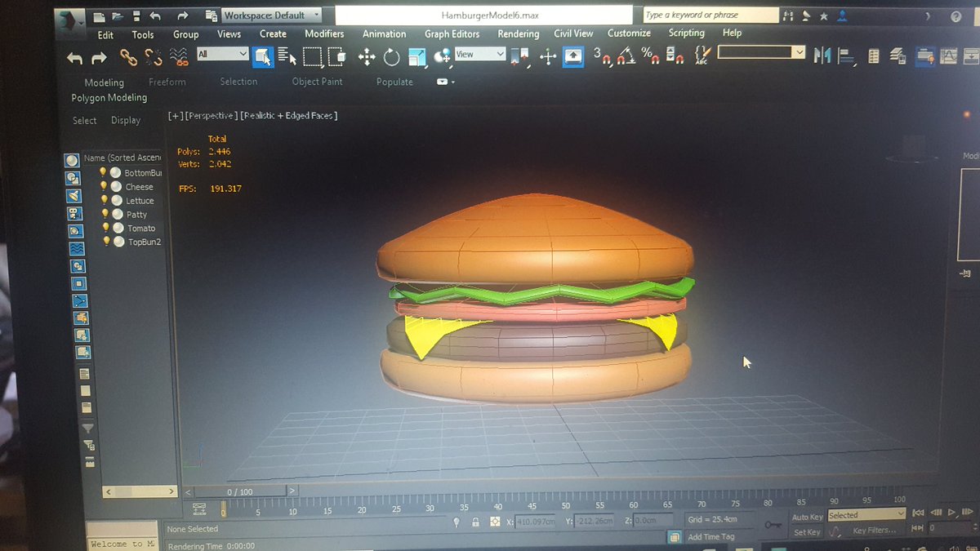Toggle the Percent Snap button
Screen dimensions: 980x551
[651, 56]
